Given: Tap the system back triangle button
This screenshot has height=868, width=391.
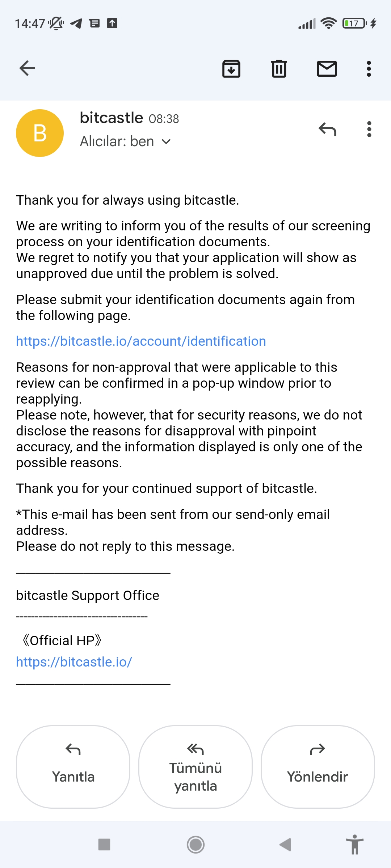Looking at the screenshot, I should click(x=285, y=844).
